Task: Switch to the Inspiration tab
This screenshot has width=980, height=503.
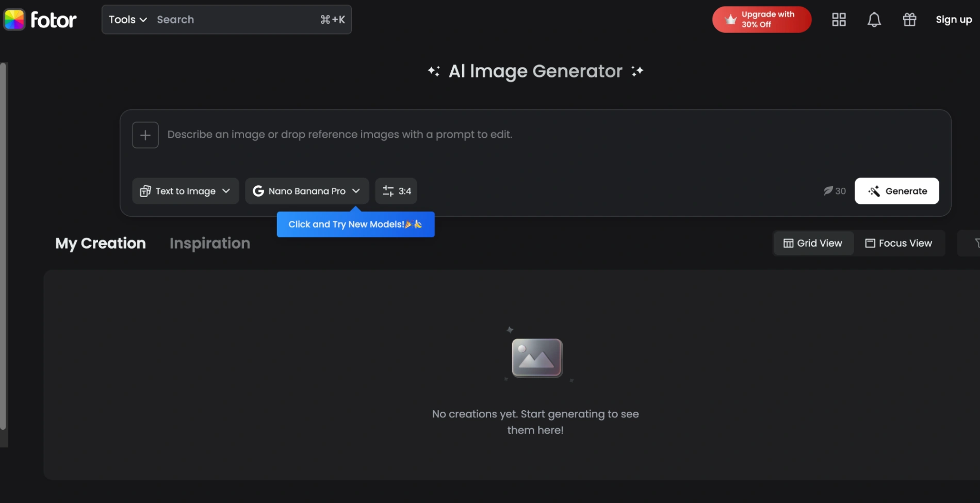Action: click(209, 243)
